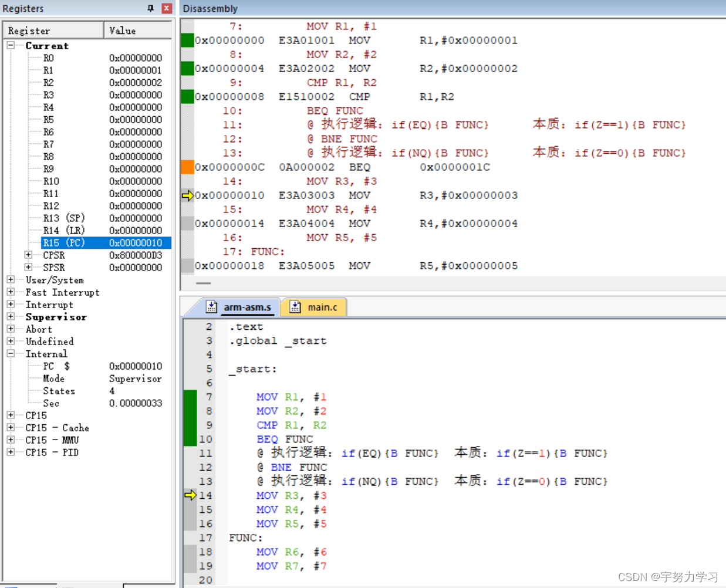Collapse the Internal group

point(11,353)
